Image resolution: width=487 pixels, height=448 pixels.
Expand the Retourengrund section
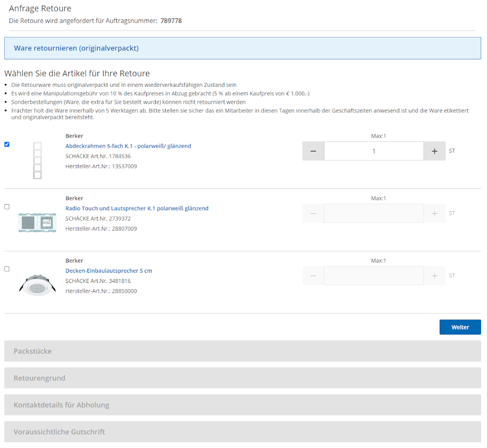click(243, 378)
